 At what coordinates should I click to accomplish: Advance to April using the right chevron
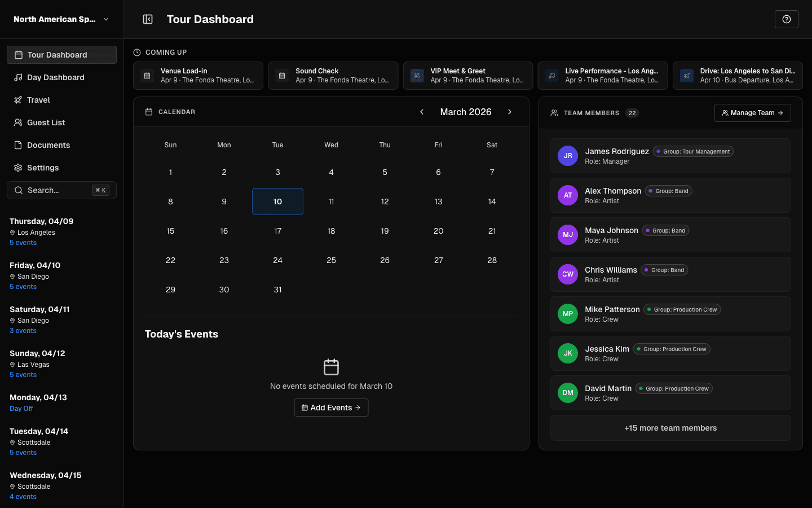click(510, 112)
